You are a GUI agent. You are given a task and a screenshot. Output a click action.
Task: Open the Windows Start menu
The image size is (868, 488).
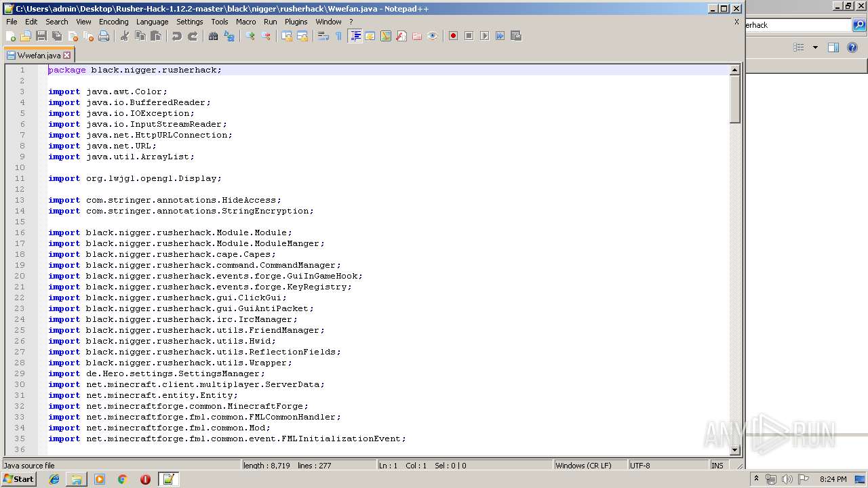[19, 479]
